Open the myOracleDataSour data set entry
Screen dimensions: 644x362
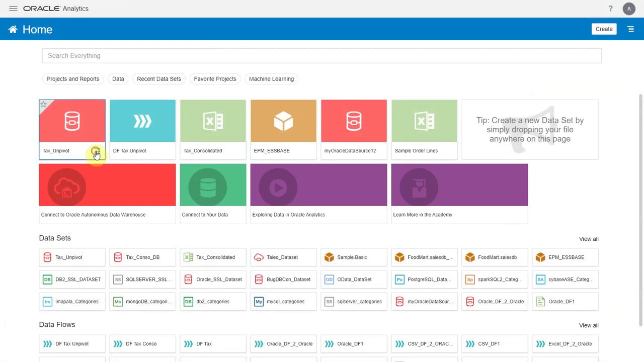[424, 302]
